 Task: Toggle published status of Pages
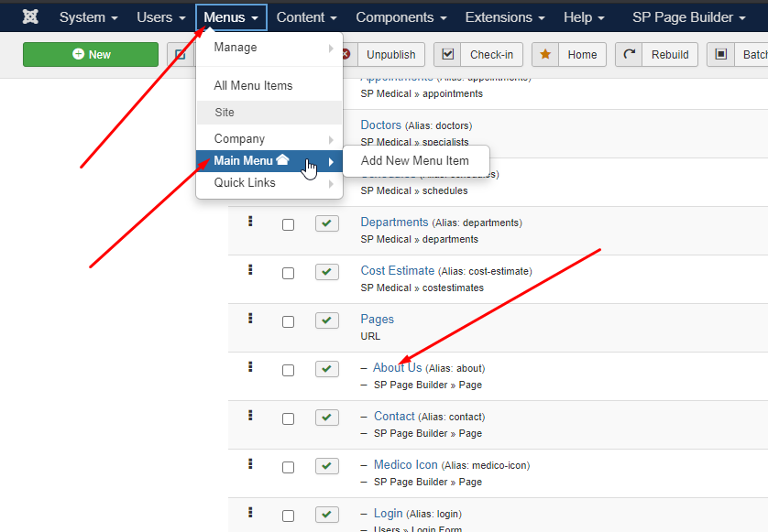tap(326, 320)
